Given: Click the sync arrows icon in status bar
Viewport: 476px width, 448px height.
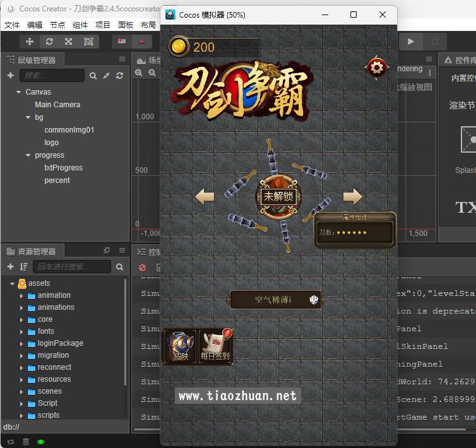Looking at the screenshot, I should pos(11,442).
